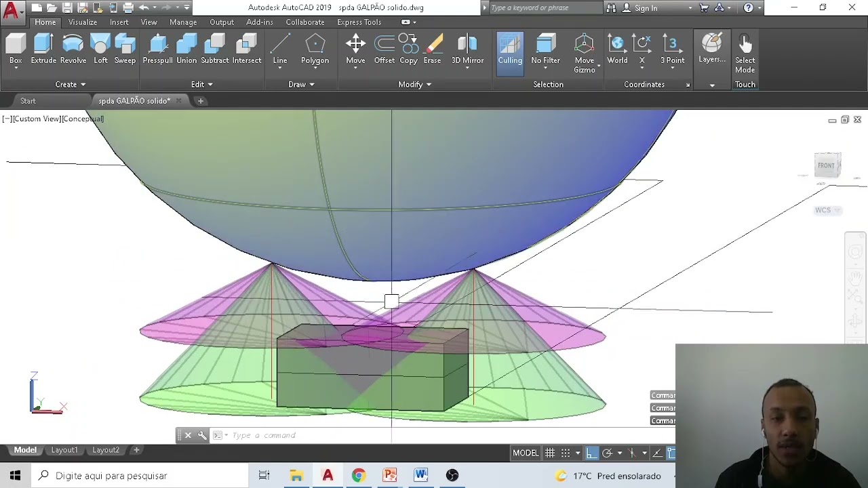The height and width of the screenshot is (488, 868).
Task: Add a new layout with plus
Action: point(136,450)
